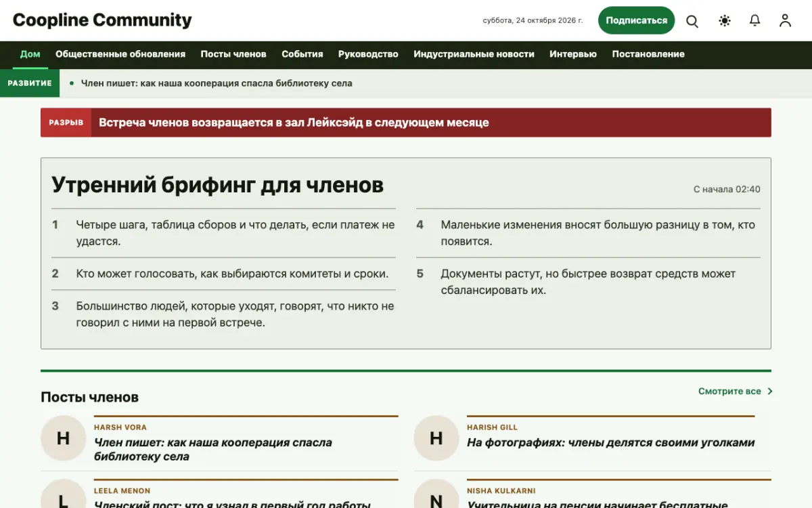Image resolution: width=812 pixels, height=508 pixels.
Task: Open author name HARSH VORA
Action: pyautogui.click(x=120, y=427)
